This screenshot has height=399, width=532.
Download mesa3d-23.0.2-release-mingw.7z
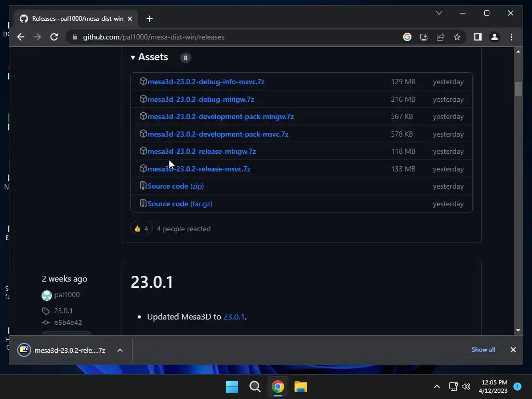(202, 151)
